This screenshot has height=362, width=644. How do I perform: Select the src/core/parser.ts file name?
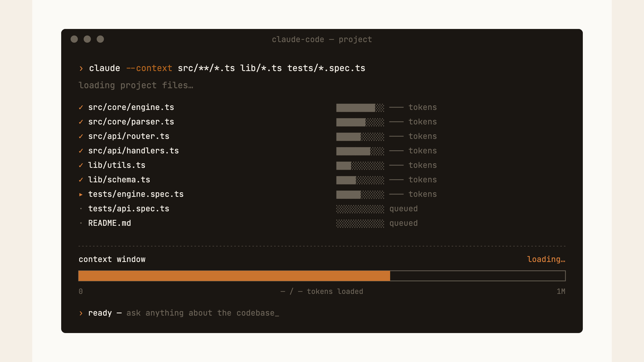(131, 122)
